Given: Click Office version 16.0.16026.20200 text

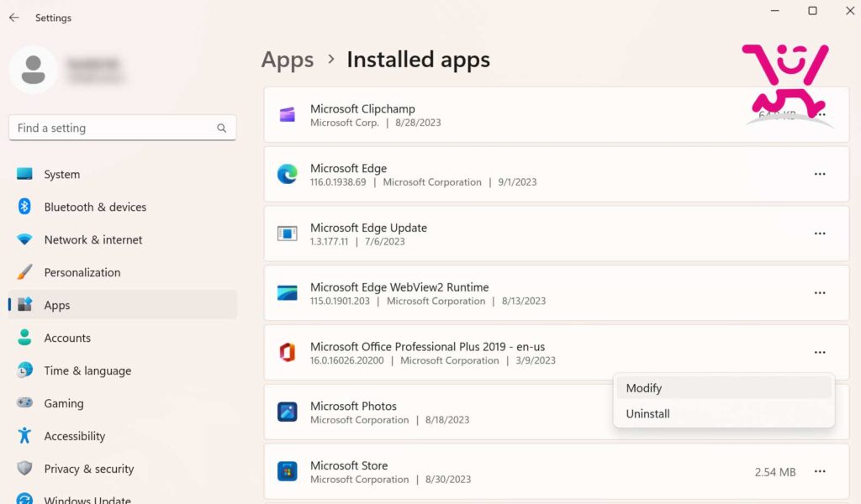Looking at the screenshot, I should point(346,360).
